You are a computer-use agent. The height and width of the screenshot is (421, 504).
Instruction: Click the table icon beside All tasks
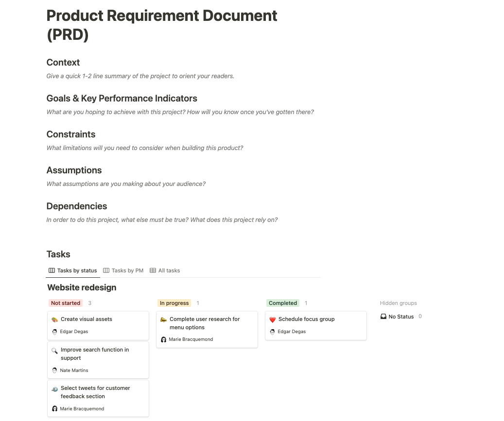[153, 270]
